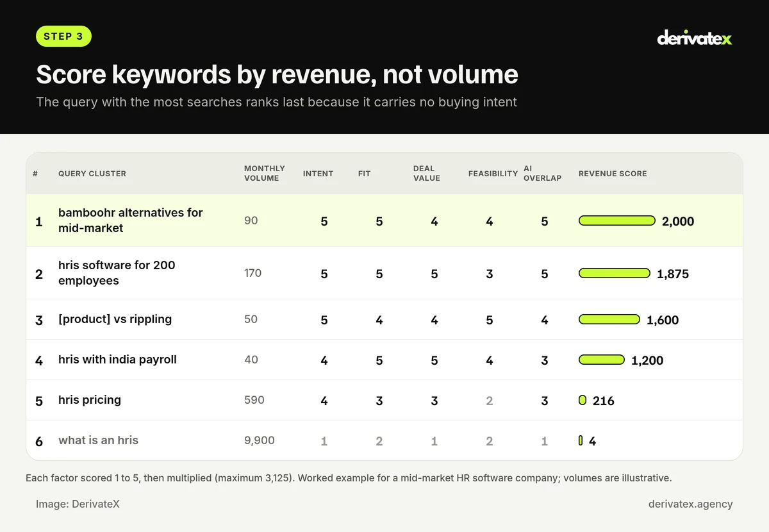Click the feasibility score 5 for rippling row
Image resolution: width=769 pixels, height=532 pixels.
pos(490,320)
